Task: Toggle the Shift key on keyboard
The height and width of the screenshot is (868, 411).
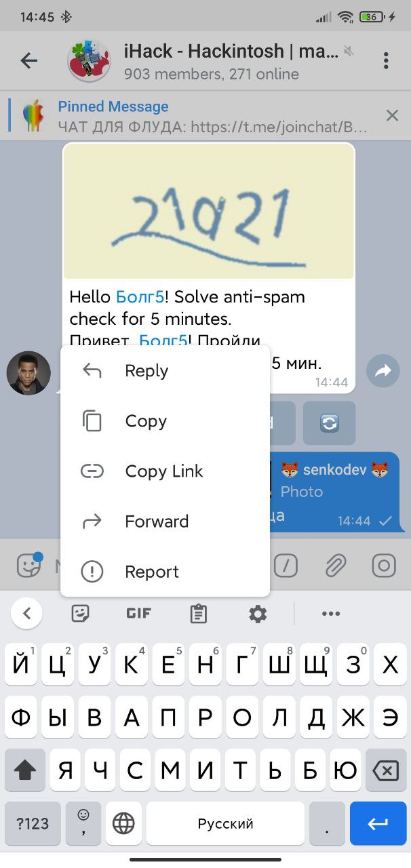Action: pos(25,770)
